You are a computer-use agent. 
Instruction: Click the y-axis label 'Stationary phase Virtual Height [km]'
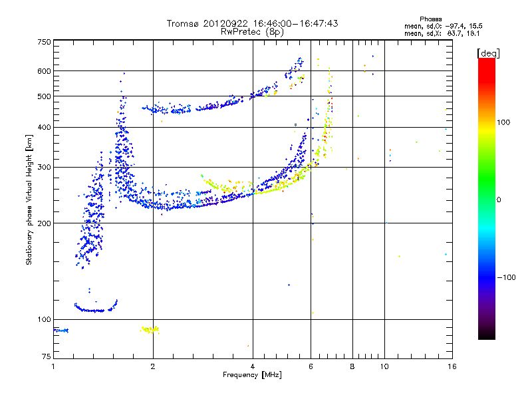coord(29,199)
